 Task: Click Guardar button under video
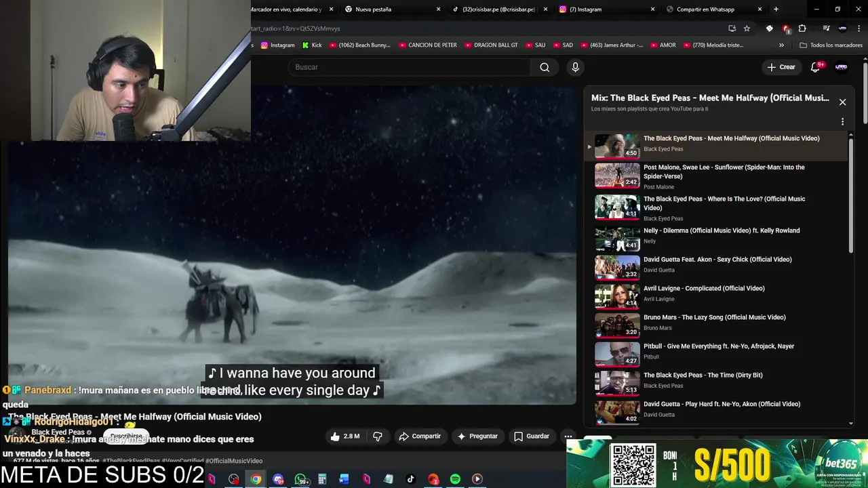tap(532, 436)
